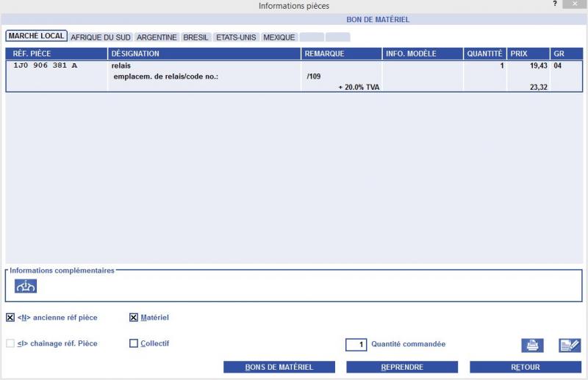
Task: Open the MEXIQUE tab
Action: 279,37
